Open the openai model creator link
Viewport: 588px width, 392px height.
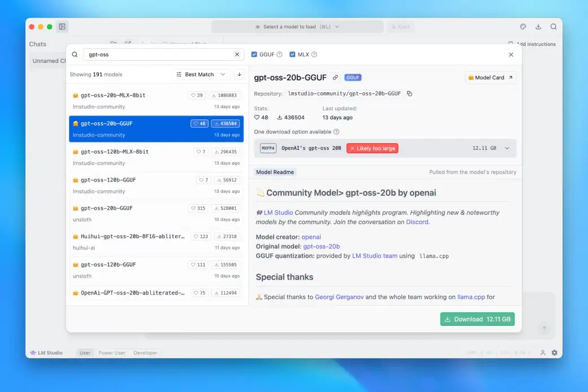[x=312, y=237]
